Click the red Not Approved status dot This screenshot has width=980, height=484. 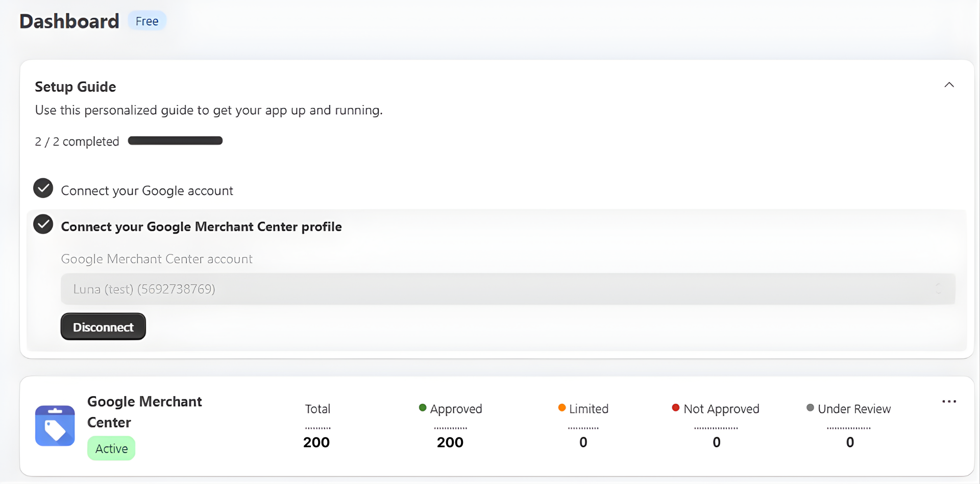tap(676, 407)
